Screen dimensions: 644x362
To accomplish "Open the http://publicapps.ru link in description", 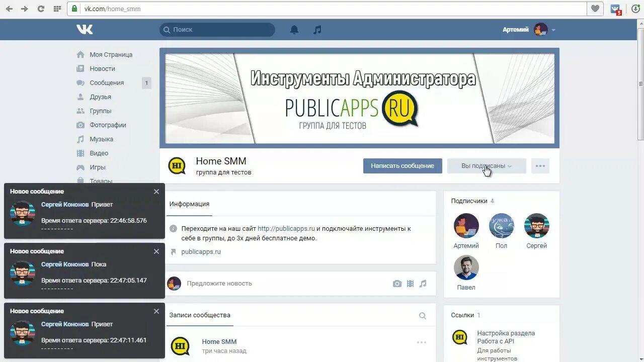I will [286, 228].
